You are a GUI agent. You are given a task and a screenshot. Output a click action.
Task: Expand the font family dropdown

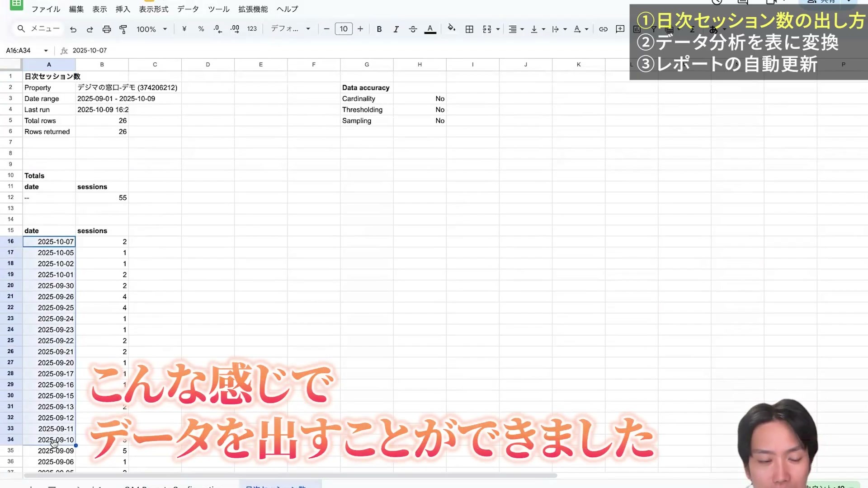[290, 28]
